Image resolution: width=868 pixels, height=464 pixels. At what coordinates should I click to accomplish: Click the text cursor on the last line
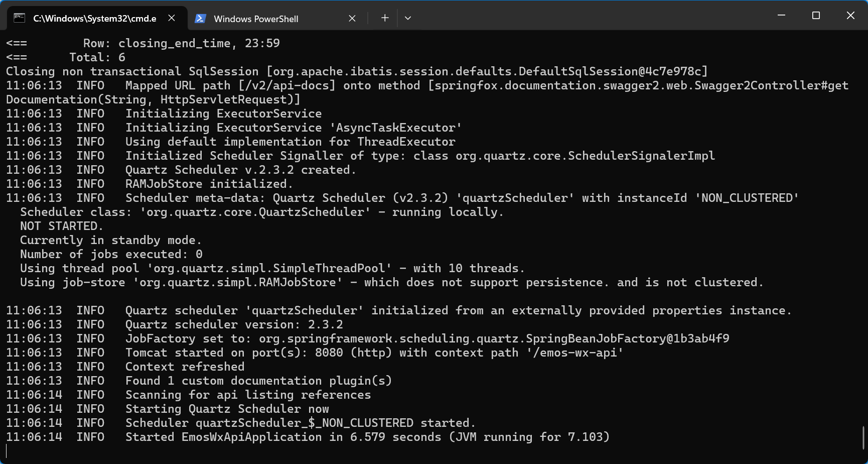pyautogui.click(x=7, y=451)
